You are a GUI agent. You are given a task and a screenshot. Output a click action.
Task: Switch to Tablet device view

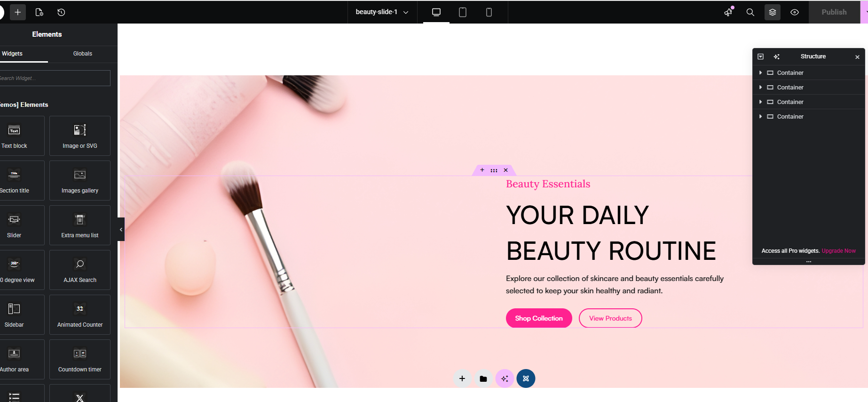(463, 12)
